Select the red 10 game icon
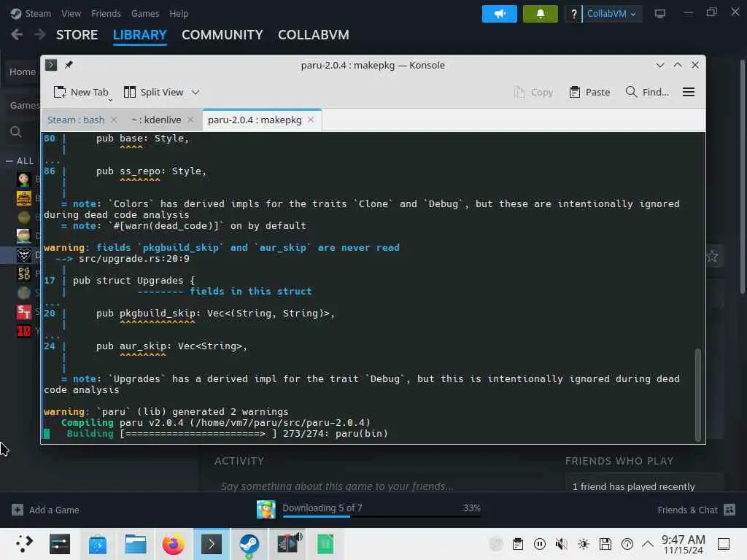747x560 pixels. (23, 331)
